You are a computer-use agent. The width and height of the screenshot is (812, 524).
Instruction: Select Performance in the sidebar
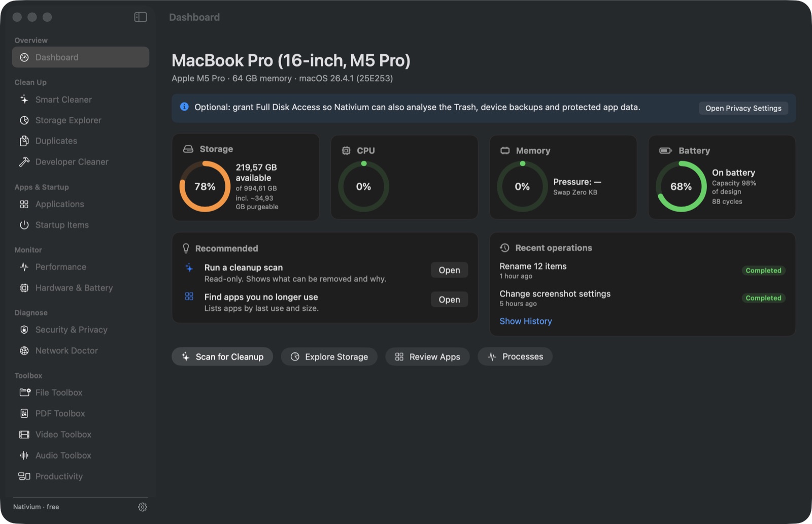point(80,267)
